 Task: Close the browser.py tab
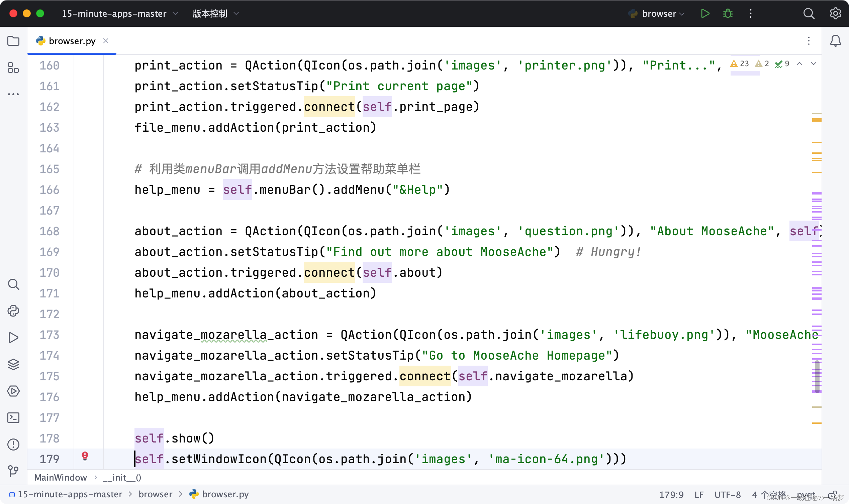[106, 41]
